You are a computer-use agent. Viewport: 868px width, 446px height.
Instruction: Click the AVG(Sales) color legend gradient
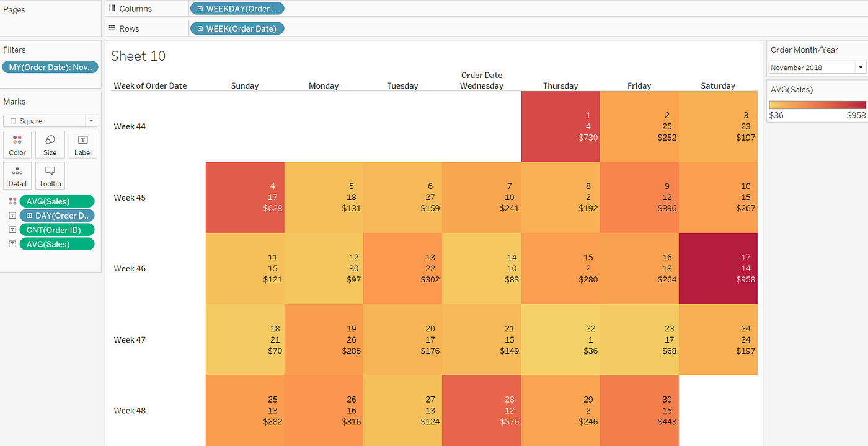(817, 105)
